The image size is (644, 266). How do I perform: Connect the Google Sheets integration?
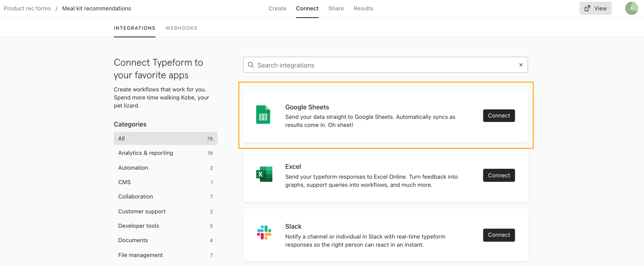tap(499, 115)
